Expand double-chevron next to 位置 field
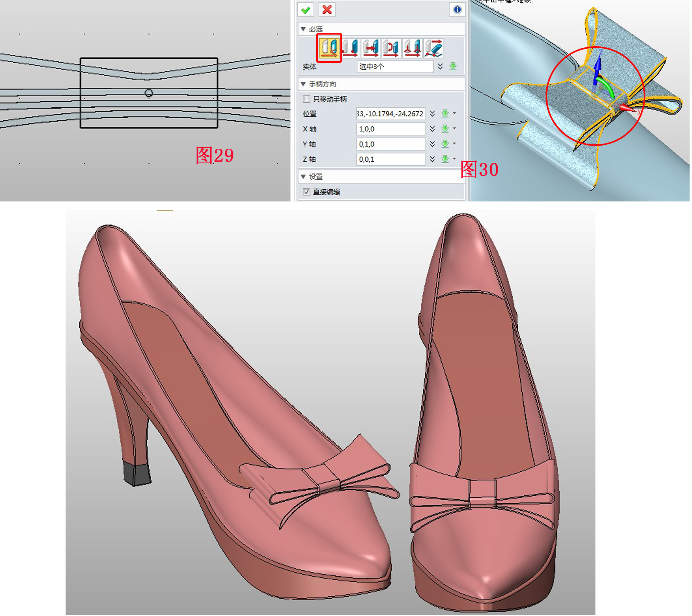 click(432, 114)
